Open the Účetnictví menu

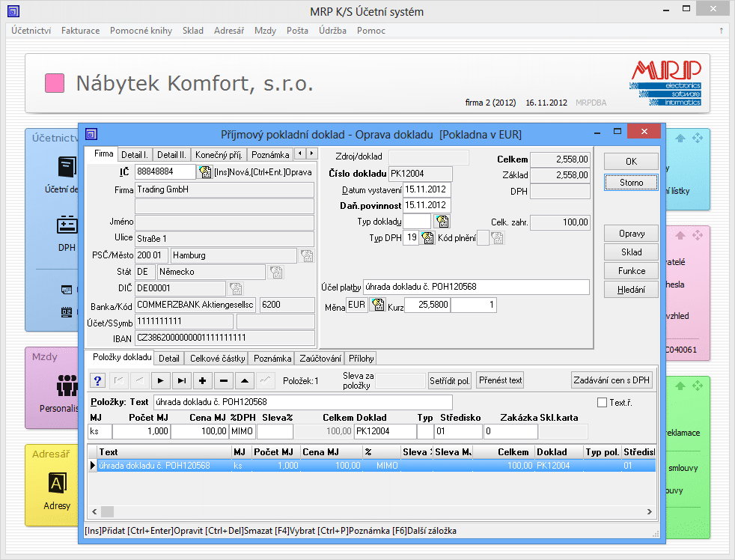31,31
